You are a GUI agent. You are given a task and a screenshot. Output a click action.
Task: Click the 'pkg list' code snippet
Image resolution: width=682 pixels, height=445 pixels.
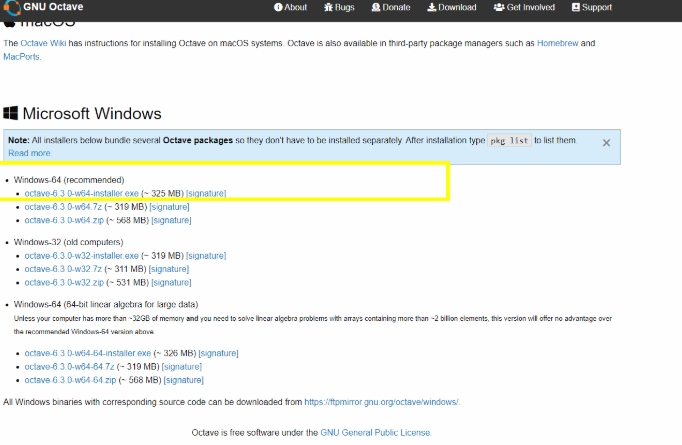click(x=509, y=141)
